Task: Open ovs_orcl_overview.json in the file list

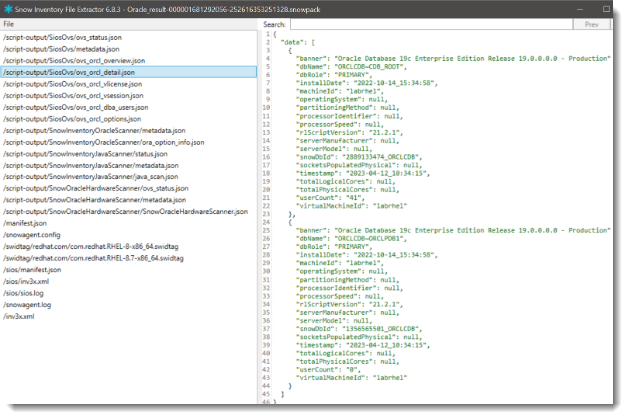Action: click(x=74, y=60)
